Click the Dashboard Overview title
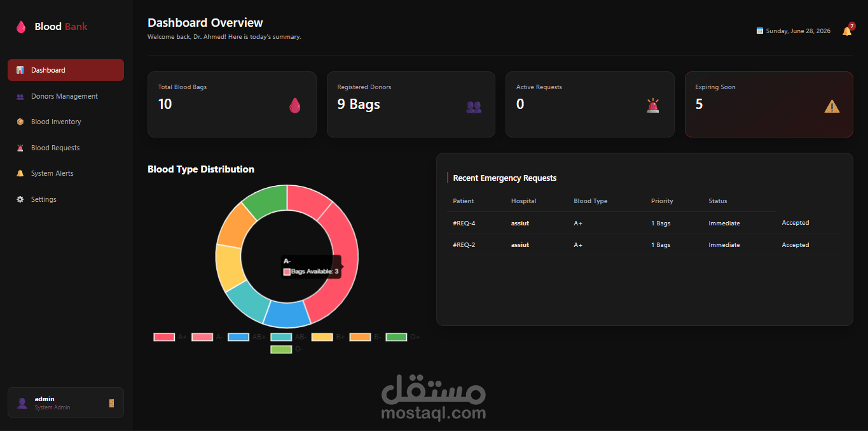868x431 pixels. tap(205, 23)
